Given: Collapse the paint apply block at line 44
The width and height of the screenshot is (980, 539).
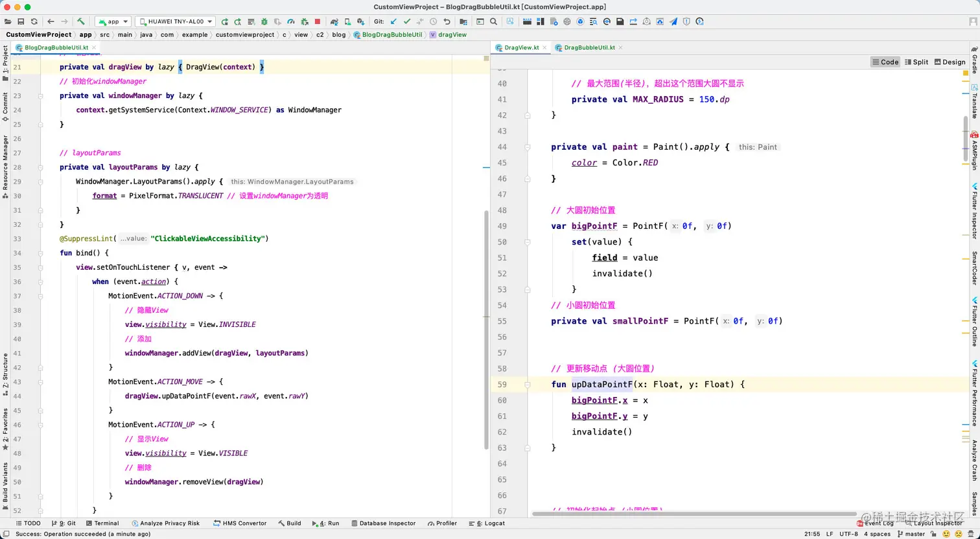Looking at the screenshot, I should pos(527,147).
